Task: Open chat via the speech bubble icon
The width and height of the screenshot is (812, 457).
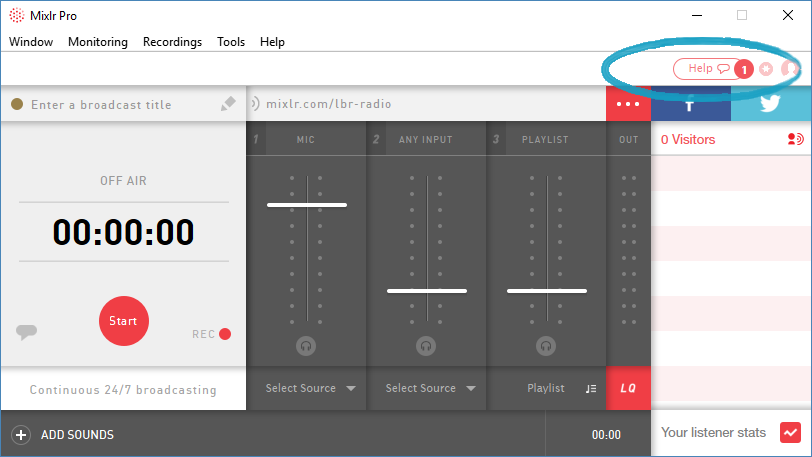Action: tap(27, 332)
